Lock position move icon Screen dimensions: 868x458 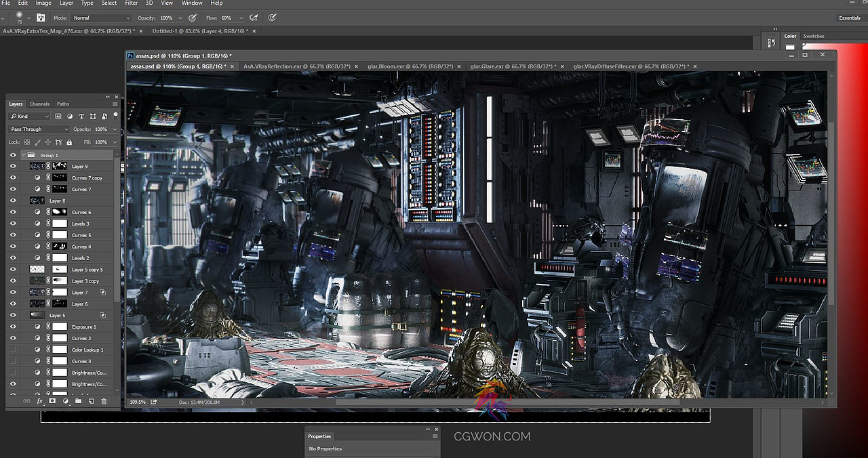[48, 142]
